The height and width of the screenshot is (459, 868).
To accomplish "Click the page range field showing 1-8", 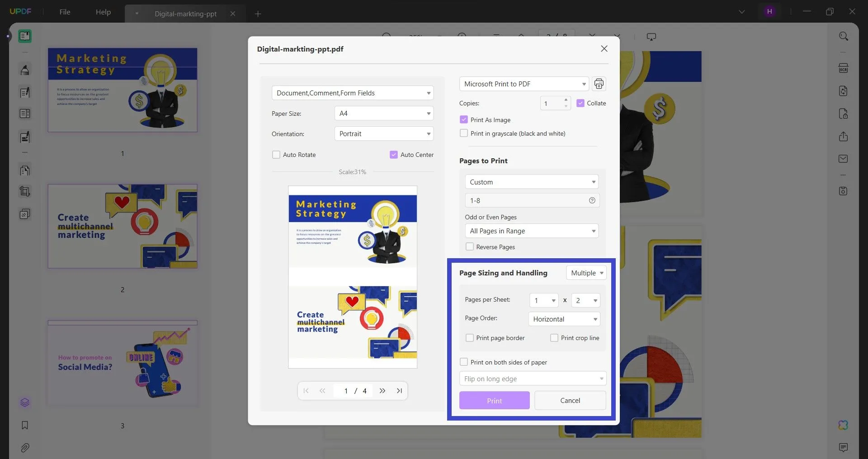I will click(532, 201).
